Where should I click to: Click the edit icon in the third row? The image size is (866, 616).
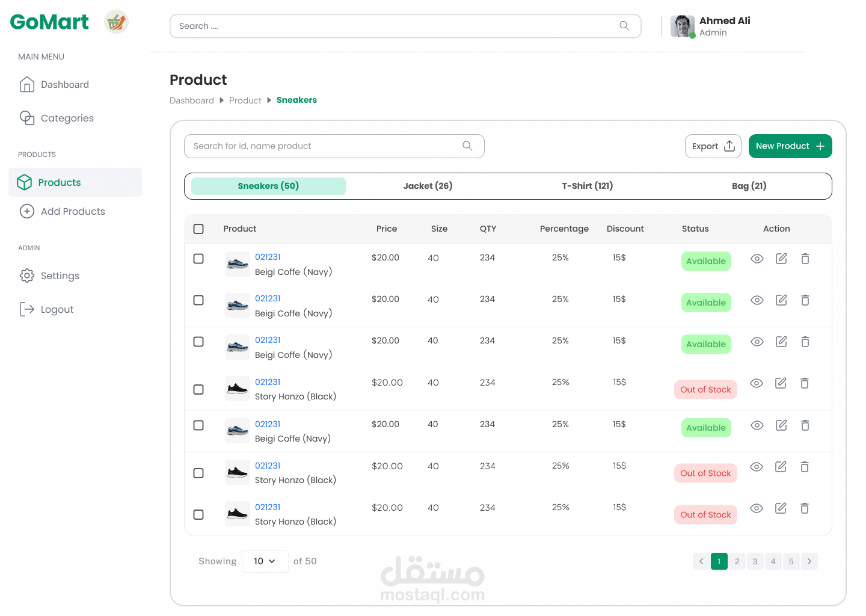[781, 342]
